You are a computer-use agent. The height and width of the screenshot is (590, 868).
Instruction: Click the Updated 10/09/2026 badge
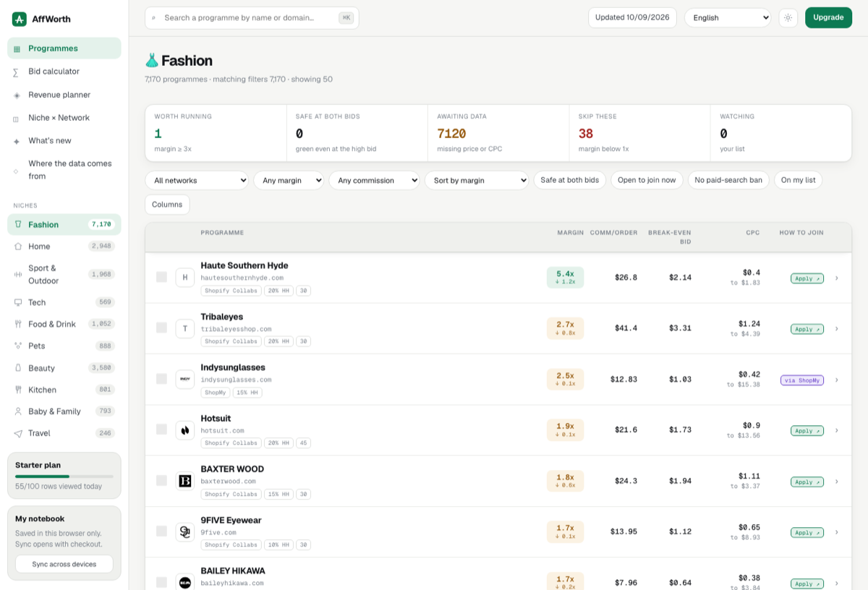pyautogui.click(x=633, y=17)
